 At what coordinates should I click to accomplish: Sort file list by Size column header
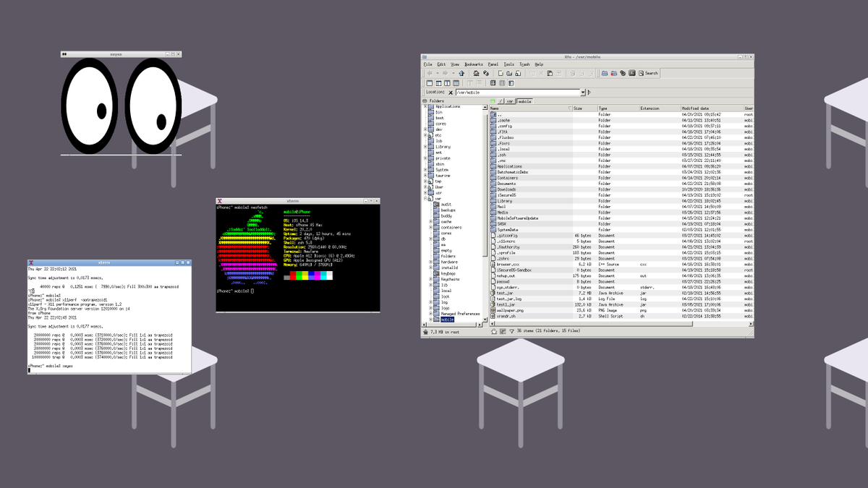coord(584,108)
